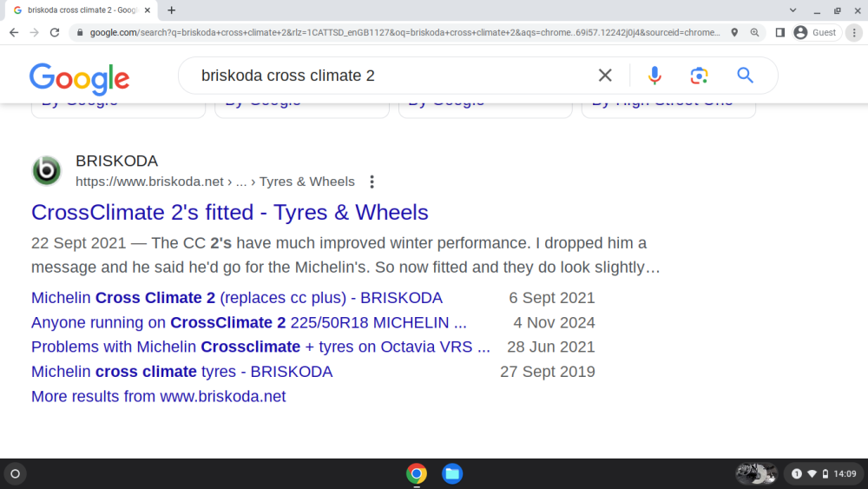Open the notification count indicator
Viewport: 868px width, 489px height.
[x=797, y=473]
